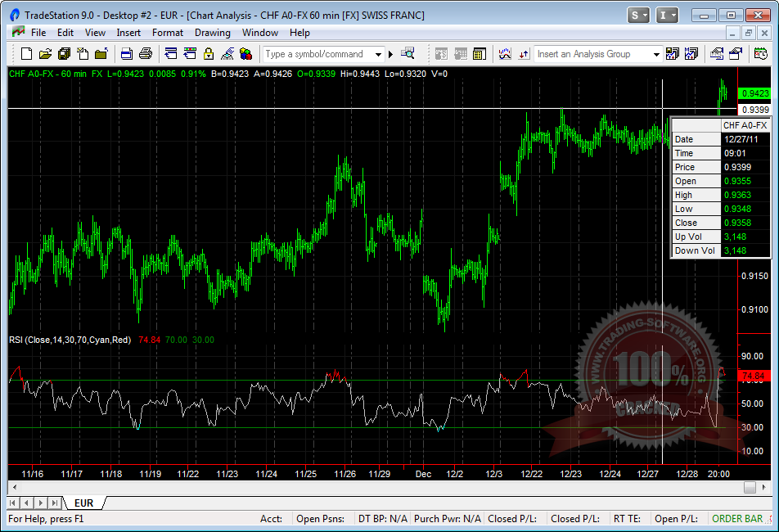This screenshot has height=532, width=779.
Task: Click the colored cubes icon
Action: click(x=245, y=54)
